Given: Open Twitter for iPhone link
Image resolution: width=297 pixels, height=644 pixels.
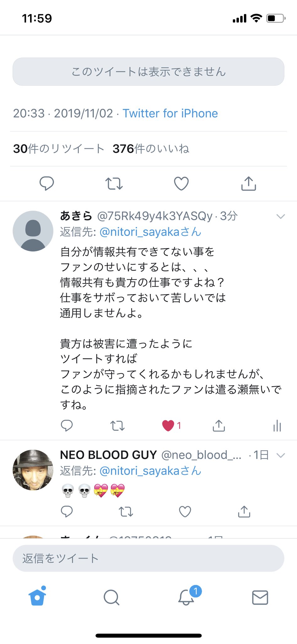Looking at the screenshot, I should coord(170,113).
